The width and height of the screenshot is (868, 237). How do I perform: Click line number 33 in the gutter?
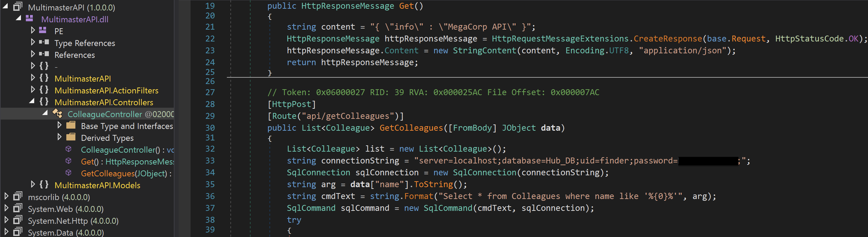click(210, 161)
